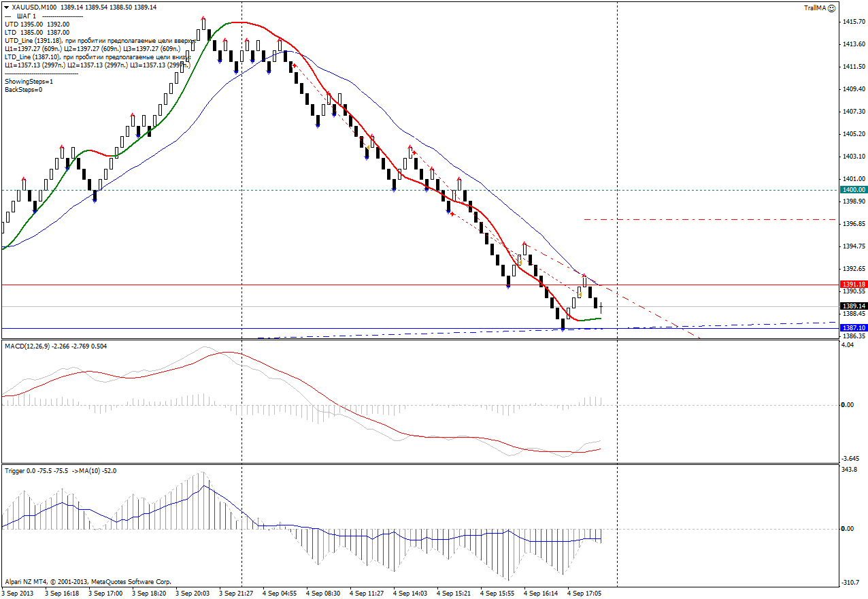Click the ШАГ 1 header line

click(44, 16)
